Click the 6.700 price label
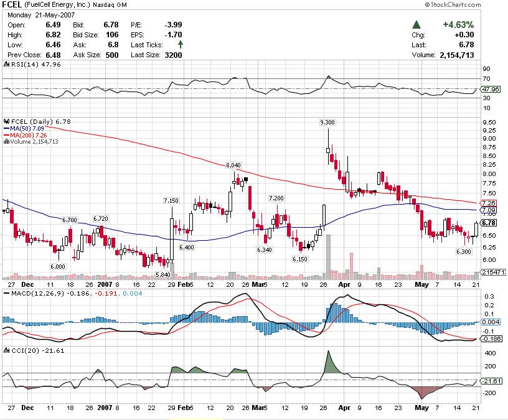Image resolution: width=508 pixels, height=420 pixels. pos(70,220)
